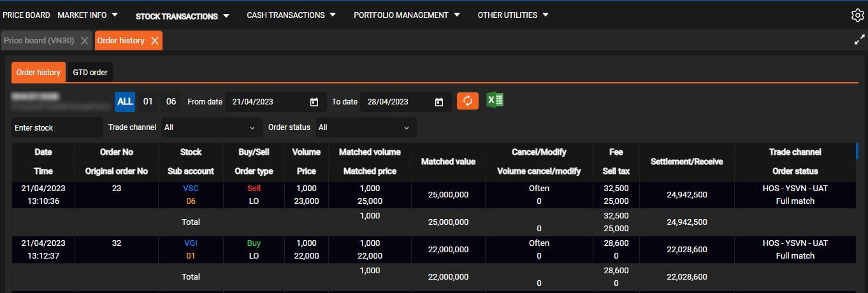This screenshot has width=868, height=293.
Task: Switch to the GTD order tab
Action: click(x=90, y=73)
